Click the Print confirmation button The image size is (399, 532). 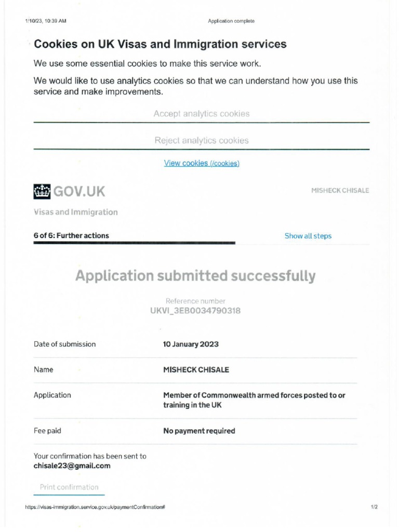(69, 487)
